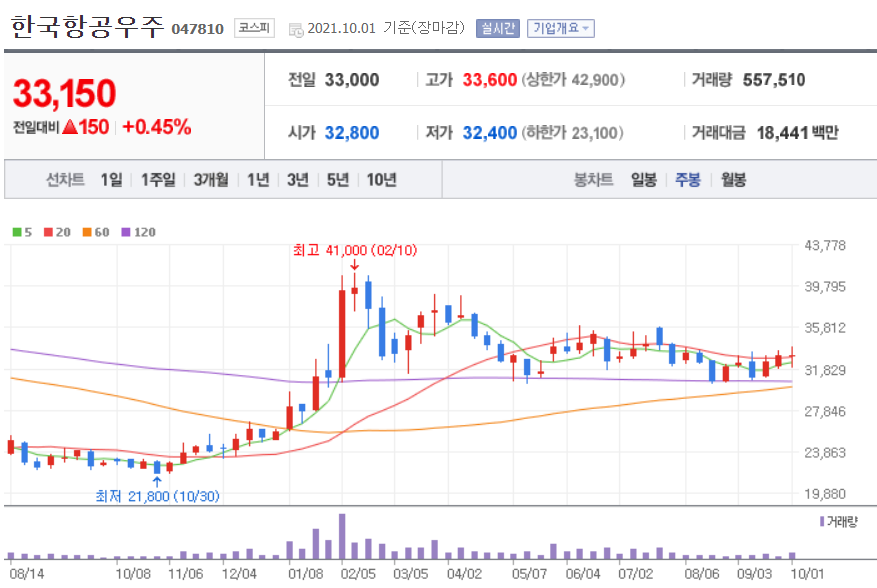
Task: Click the 거래대금 value 18,441 백만
Action: (x=798, y=133)
